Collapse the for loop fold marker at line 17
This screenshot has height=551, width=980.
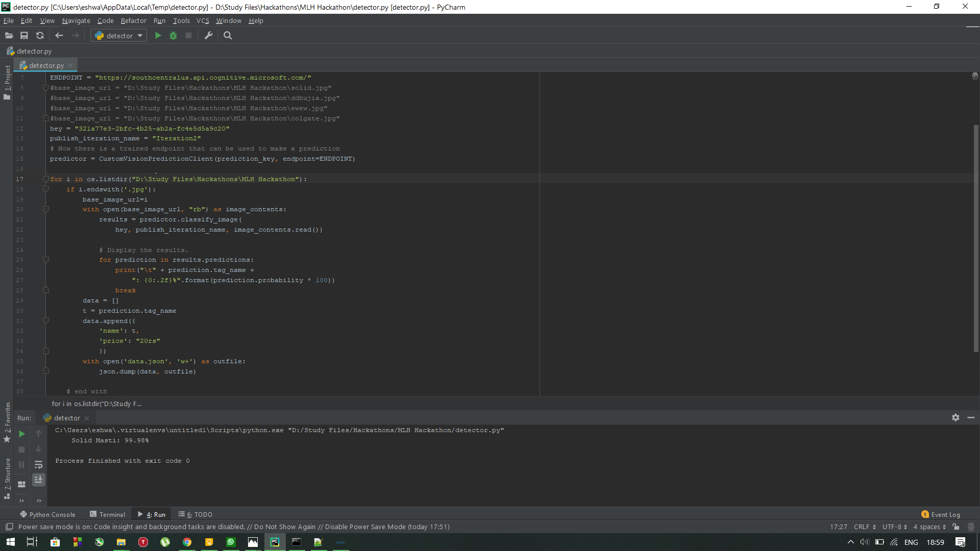tap(45, 179)
